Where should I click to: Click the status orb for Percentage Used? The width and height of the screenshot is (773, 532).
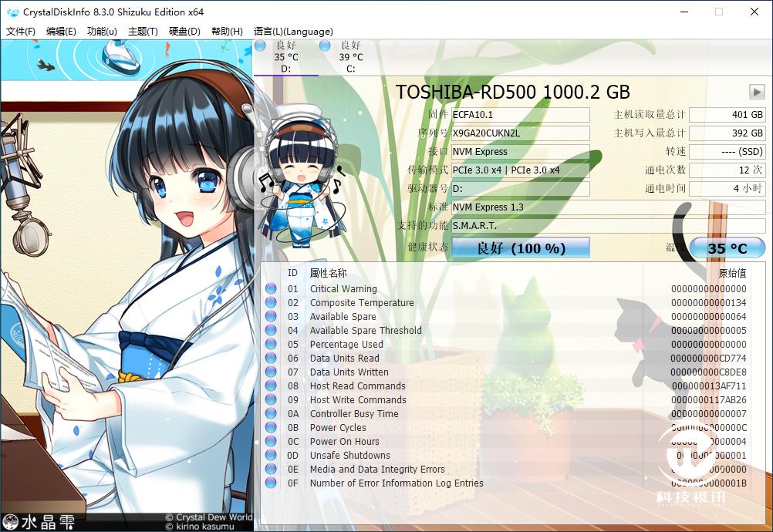pyautogui.click(x=271, y=344)
